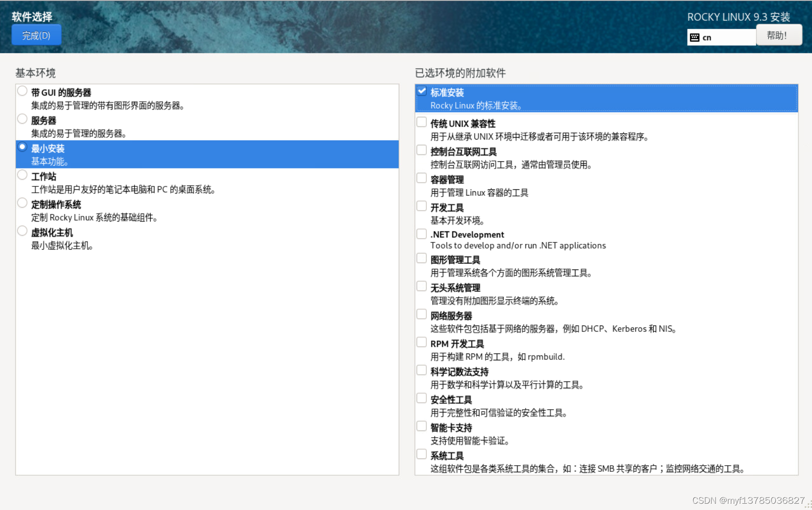Enable the 系统工具 checkbox
Viewport: 812px width, 510px height.
[421, 454]
